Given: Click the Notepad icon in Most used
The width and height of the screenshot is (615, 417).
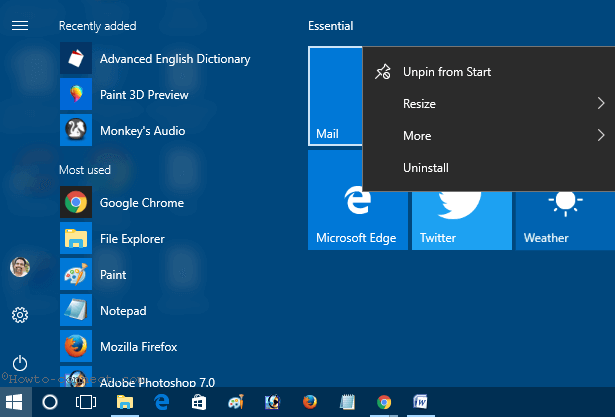Looking at the screenshot, I should click(x=76, y=310).
